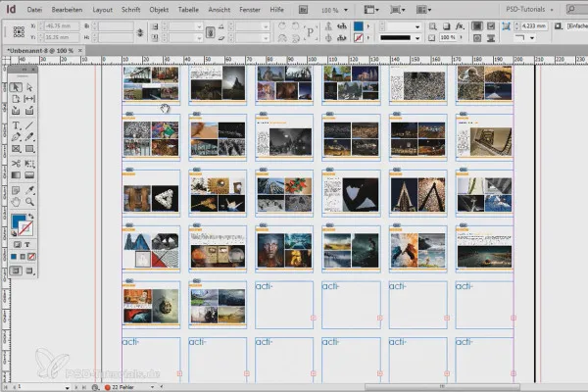588x392 pixels.
Task: Select the Type tool
Action: pos(16,125)
